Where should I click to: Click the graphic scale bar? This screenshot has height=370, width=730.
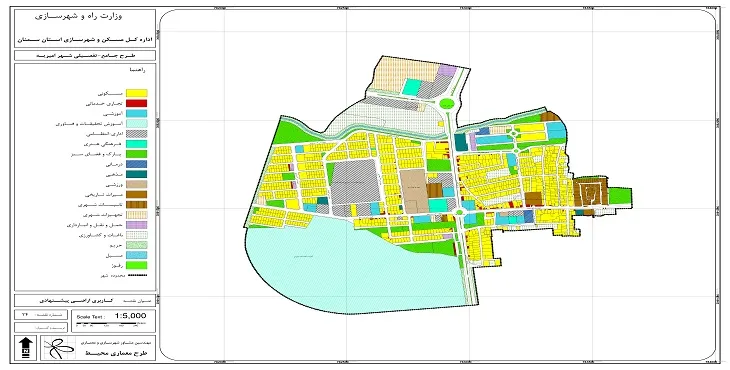[x=111, y=323]
